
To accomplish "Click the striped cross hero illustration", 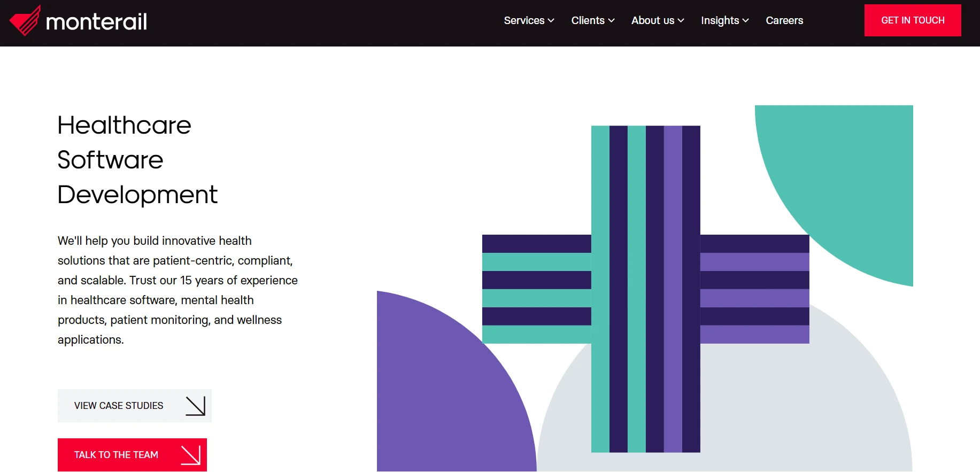I will [646, 289].
